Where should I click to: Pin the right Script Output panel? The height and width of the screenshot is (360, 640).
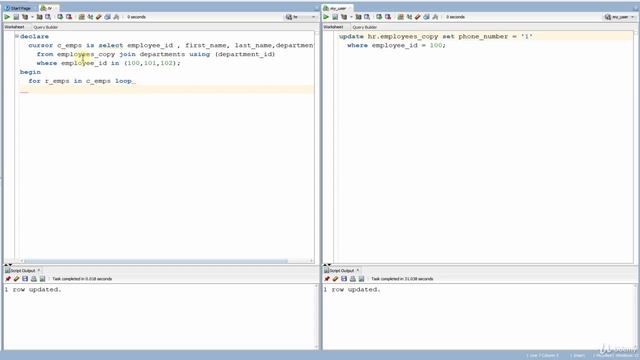[x=327, y=279]
